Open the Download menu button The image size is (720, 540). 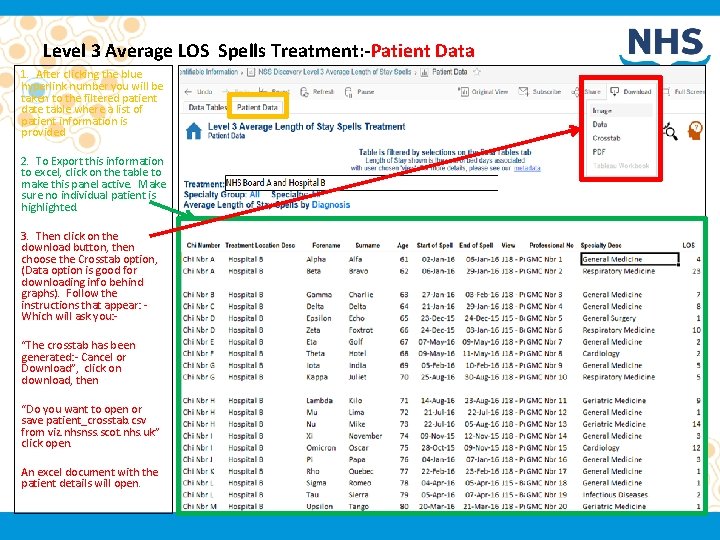point(630,92)
